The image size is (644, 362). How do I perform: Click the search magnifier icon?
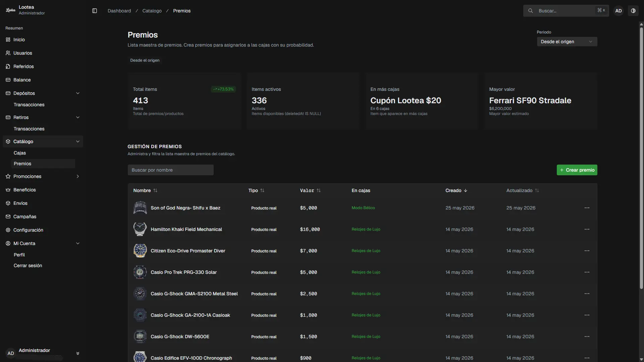(x=531, y=11)
